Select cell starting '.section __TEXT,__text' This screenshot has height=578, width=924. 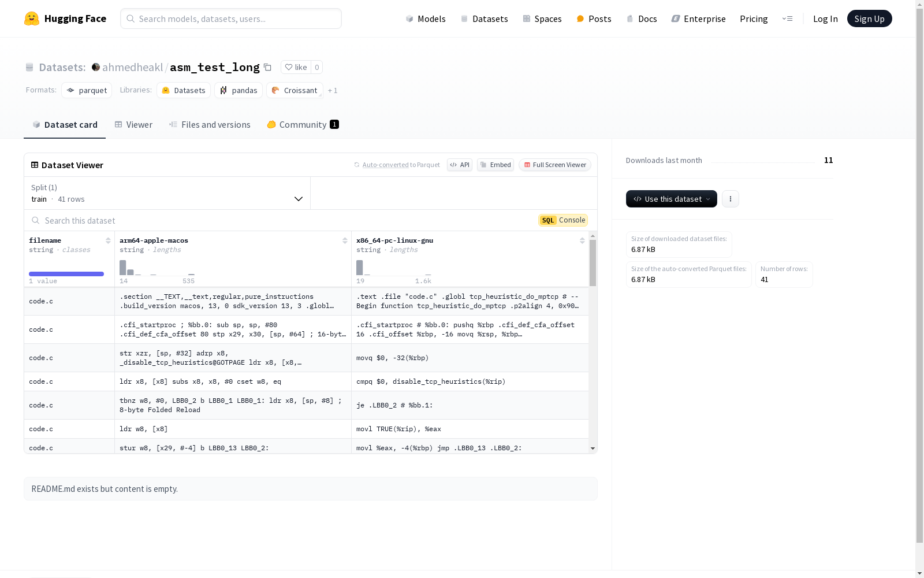tap(233, 301)
